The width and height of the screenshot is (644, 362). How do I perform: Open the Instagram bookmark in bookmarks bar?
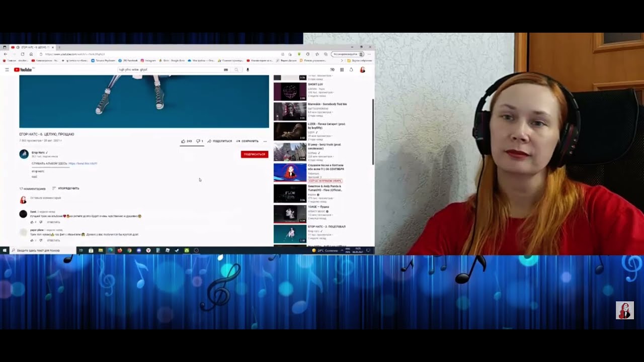[148, 60]
